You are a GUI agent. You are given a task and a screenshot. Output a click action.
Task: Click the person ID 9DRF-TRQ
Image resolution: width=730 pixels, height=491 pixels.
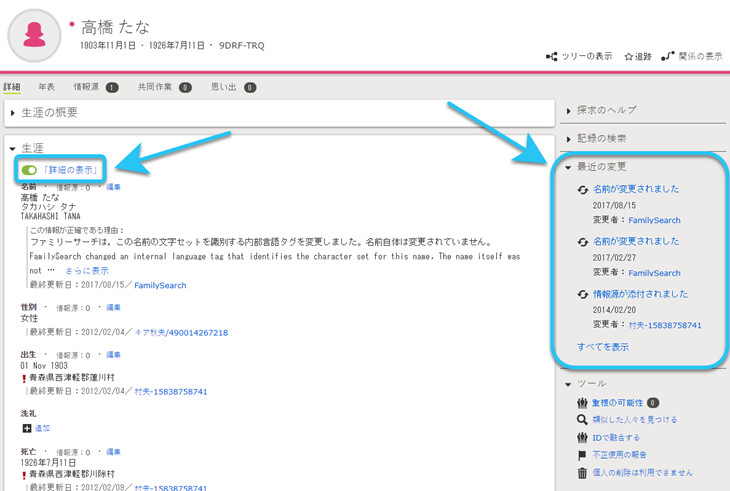click(x=242, y=46)
